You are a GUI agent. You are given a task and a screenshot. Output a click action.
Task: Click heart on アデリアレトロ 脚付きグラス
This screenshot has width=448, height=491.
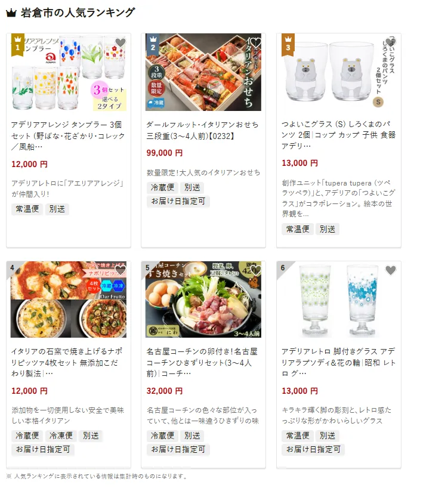[391, 270]
